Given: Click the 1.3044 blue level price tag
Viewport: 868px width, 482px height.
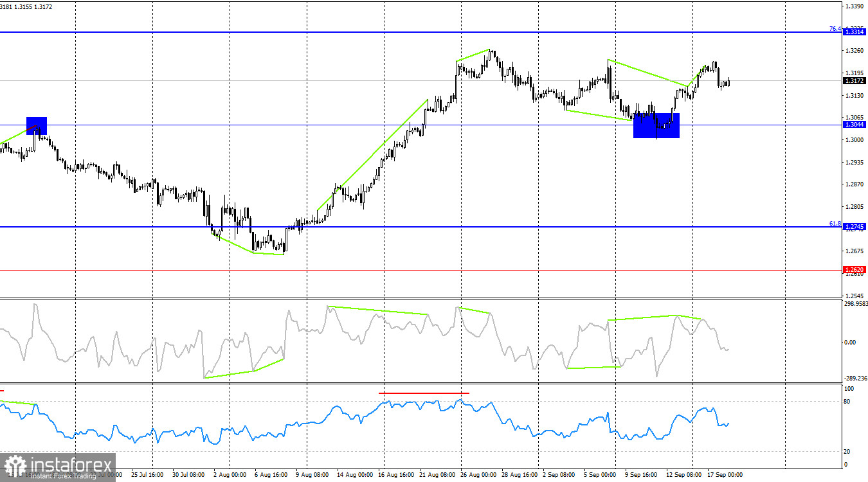Looking at the screenshot, I should (855, 125).
